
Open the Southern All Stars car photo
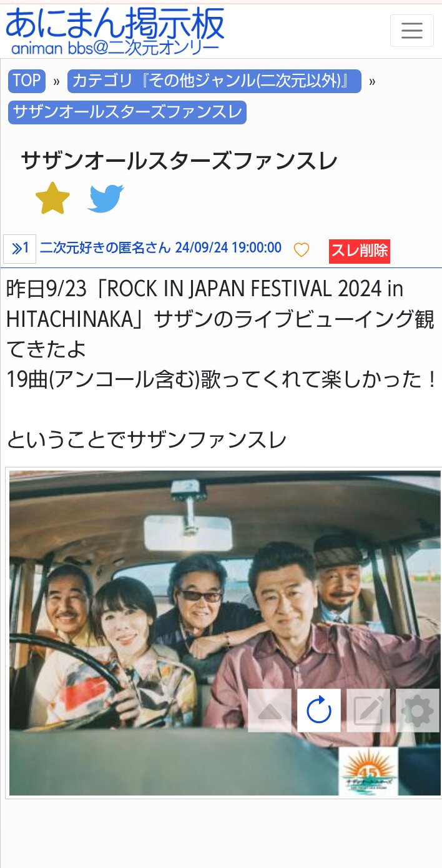click(225, 633)
